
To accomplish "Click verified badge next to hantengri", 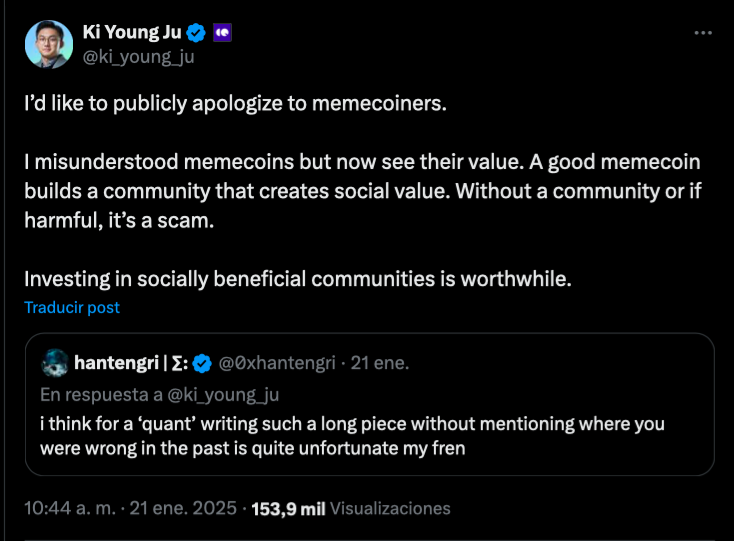I will click(x=201, y=362).
